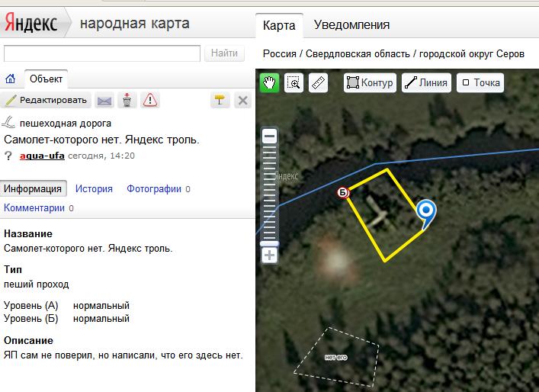Click народная карта title link
This screenshot has width=539, height=392.
(x=134, y=24)
